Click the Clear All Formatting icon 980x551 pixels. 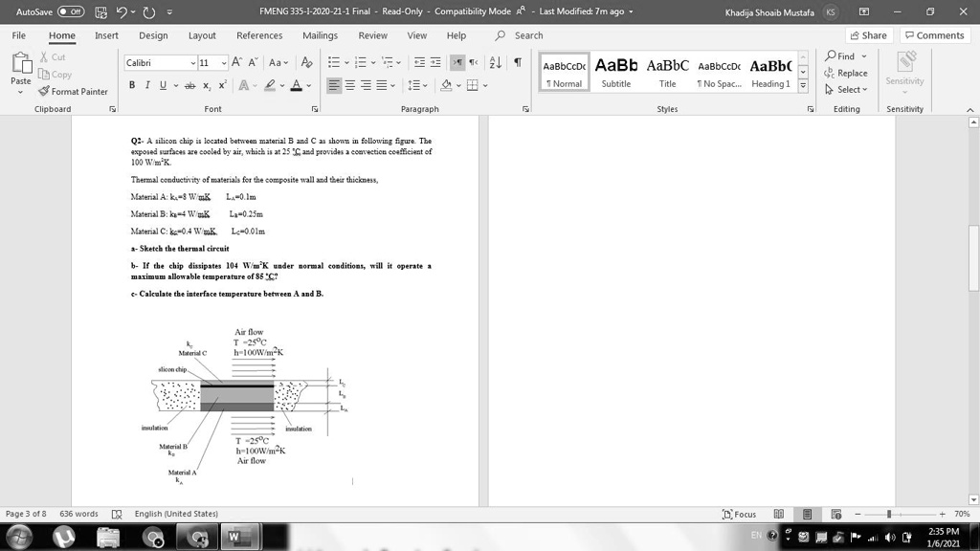[x=306, y=62]
